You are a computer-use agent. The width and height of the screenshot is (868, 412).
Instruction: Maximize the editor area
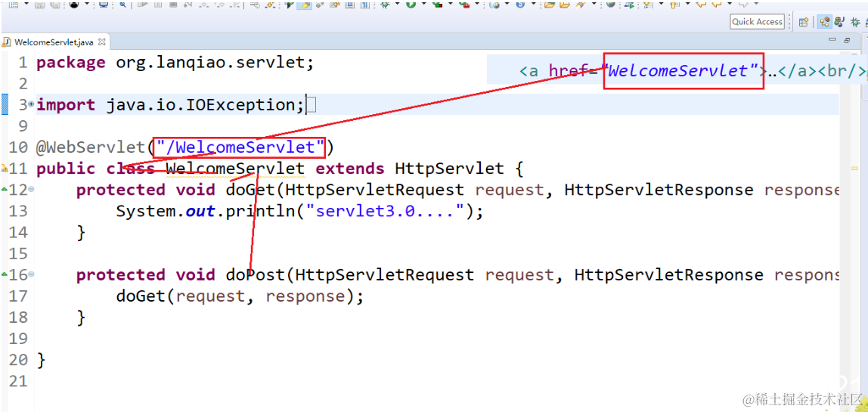847,40
